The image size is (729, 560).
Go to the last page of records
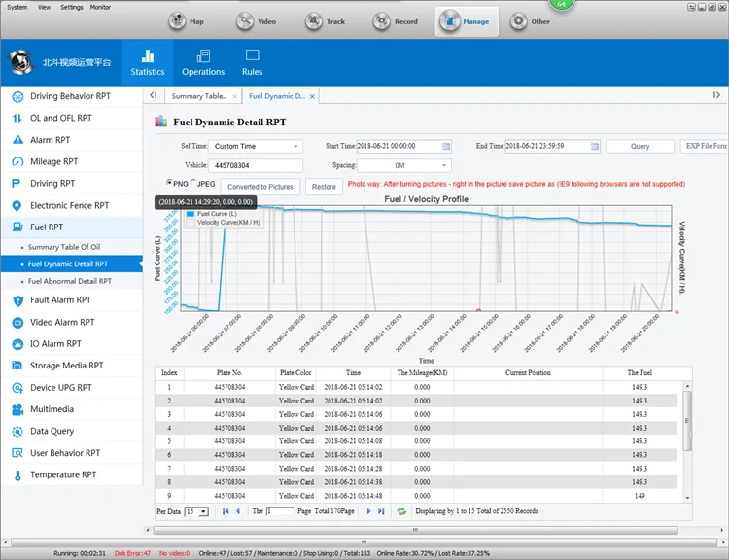click(x=381, y=510)
